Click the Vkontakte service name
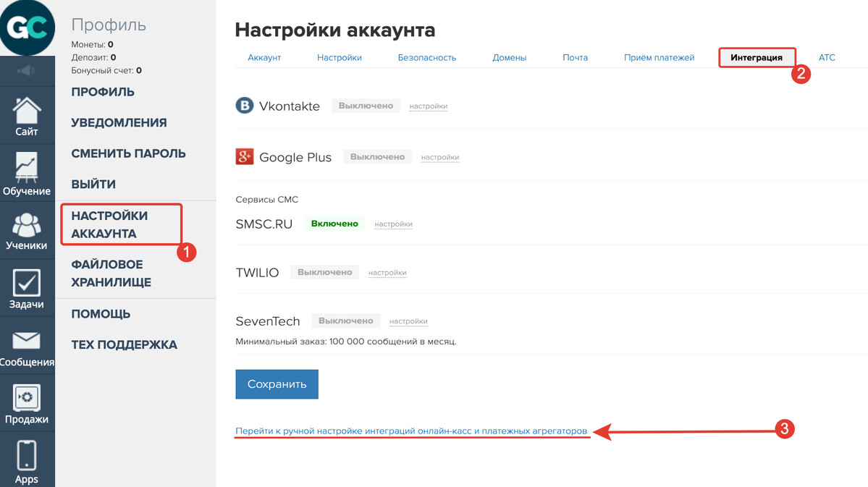This screenshot has width=868, height=487. 290,106
